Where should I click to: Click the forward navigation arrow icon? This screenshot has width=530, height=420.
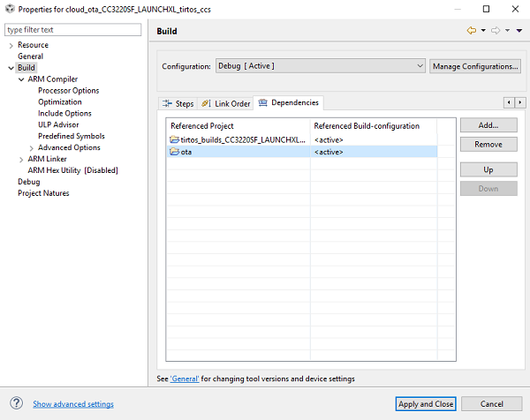click(x=496, y=31)
